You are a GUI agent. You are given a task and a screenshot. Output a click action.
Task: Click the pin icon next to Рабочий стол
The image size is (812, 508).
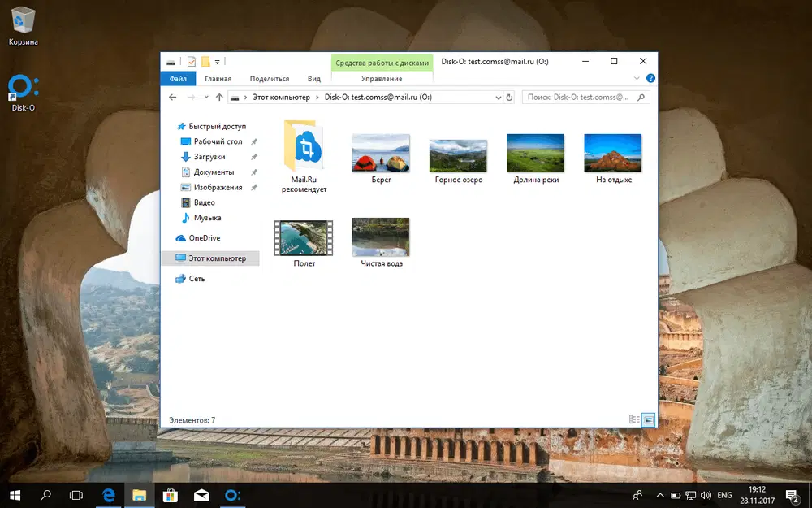(253, 141)
